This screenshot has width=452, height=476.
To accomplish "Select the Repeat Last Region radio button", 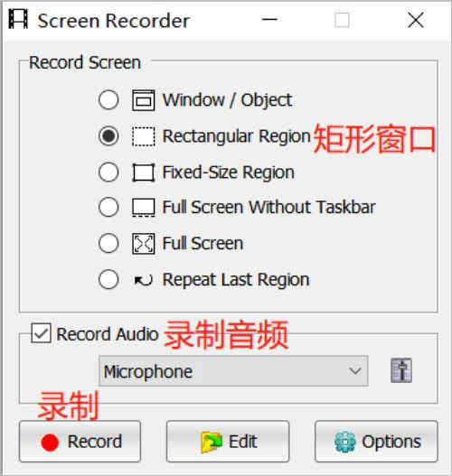I will click(x=108, y=279).
